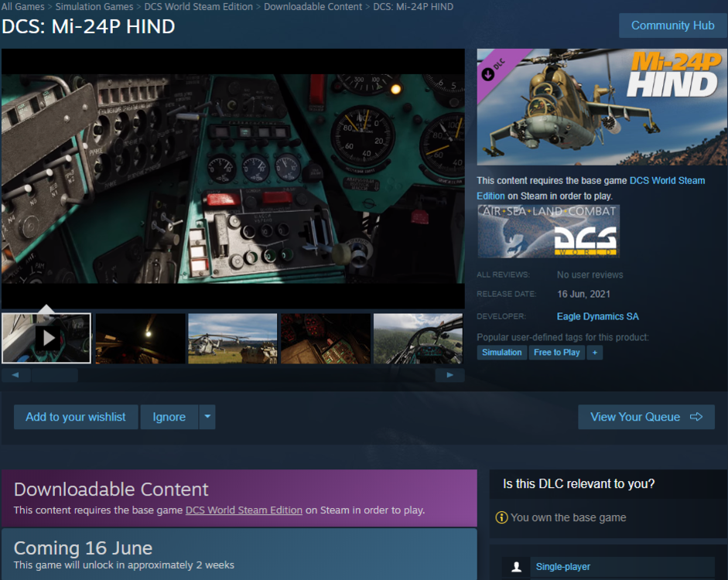Viewport: 728px width, 580px height.
Task: Click the 'Is this DLC relevant to you?' heading
Action: click(579, 484)
